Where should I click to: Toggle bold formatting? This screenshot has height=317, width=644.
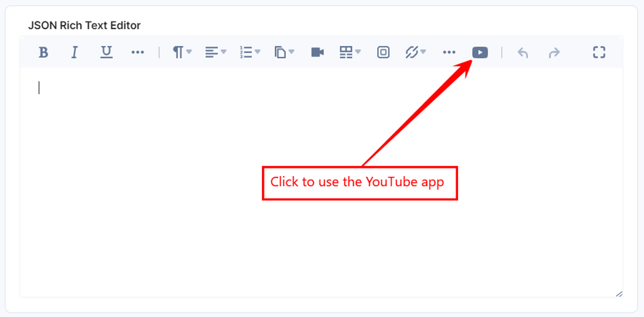click(43, 52)
